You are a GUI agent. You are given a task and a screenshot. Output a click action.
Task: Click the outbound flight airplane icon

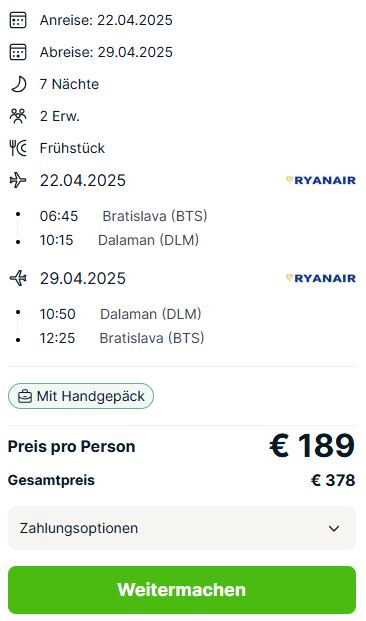(x=18, y=181)
